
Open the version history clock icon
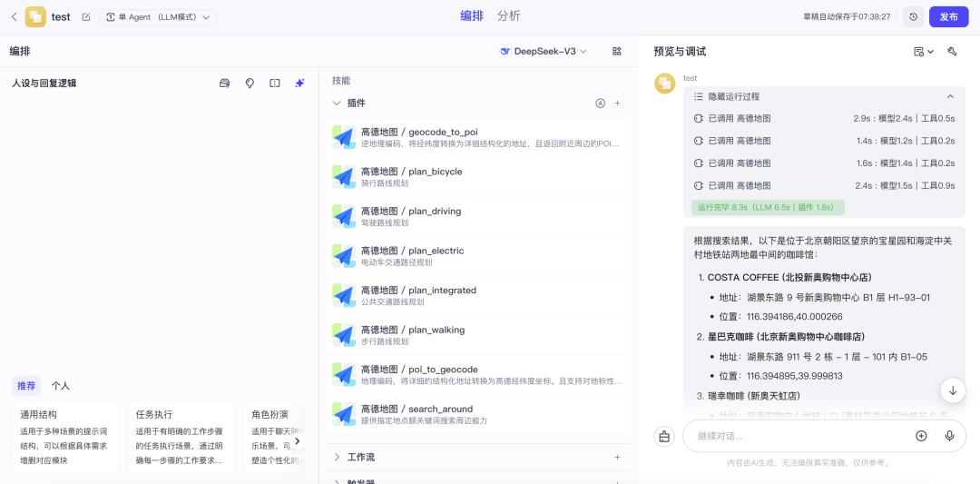(913, 16)
